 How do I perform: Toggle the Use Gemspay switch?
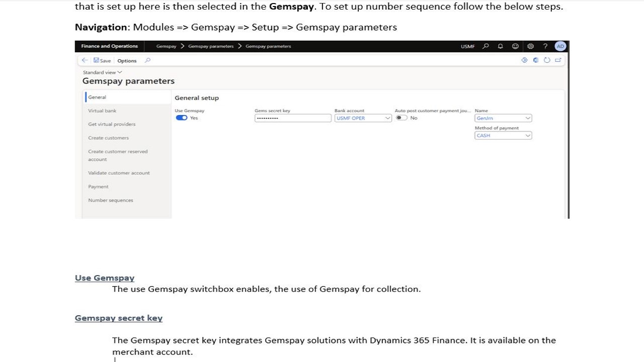(x=181, y=118)
